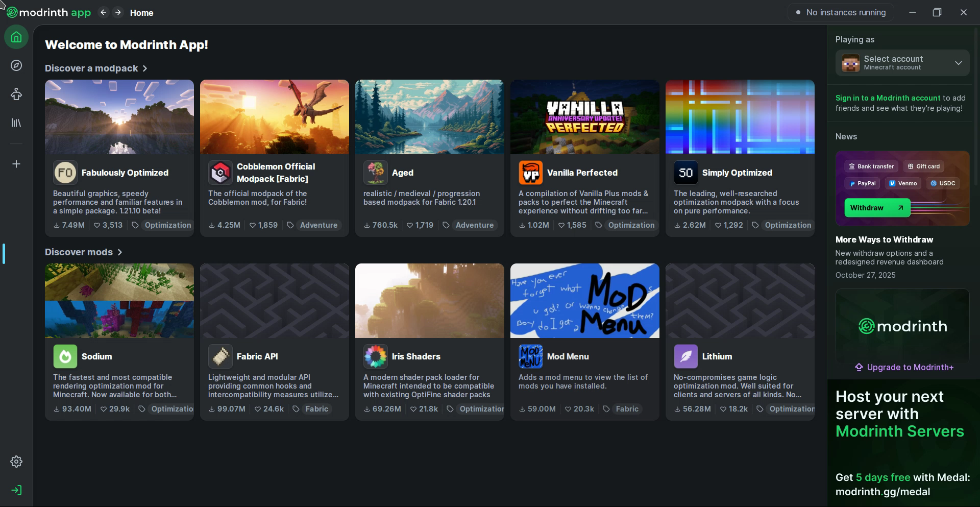Go back with the left arrow
Image resolution: width=980 pixels, height=507 pixels.
click(104, 12)
